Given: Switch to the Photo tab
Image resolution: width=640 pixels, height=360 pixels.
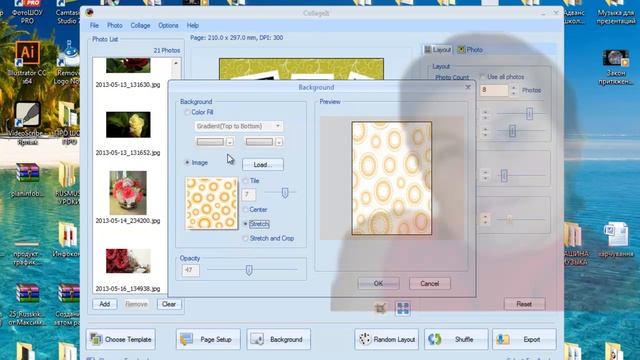Looking at the screenshot, I should coord(470,50).
